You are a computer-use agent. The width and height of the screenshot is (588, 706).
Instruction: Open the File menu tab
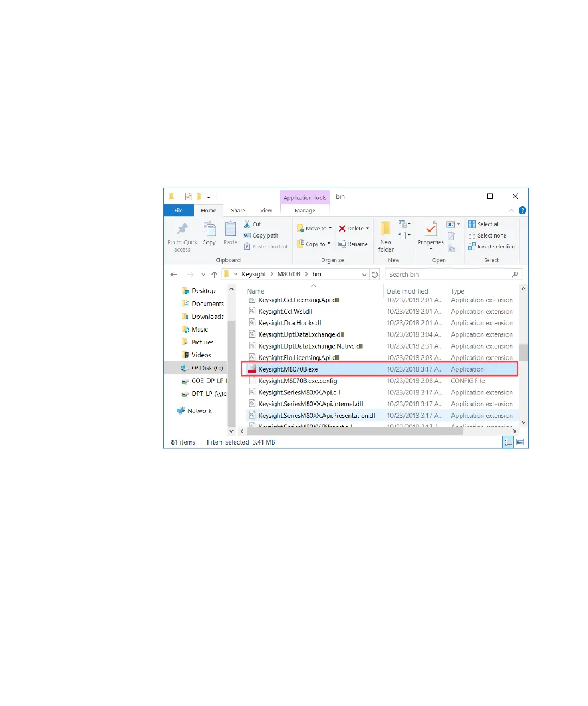[x=179, y=210]
